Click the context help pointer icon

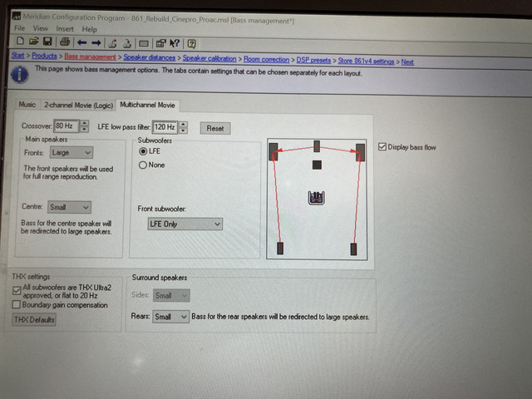point(175,42)
